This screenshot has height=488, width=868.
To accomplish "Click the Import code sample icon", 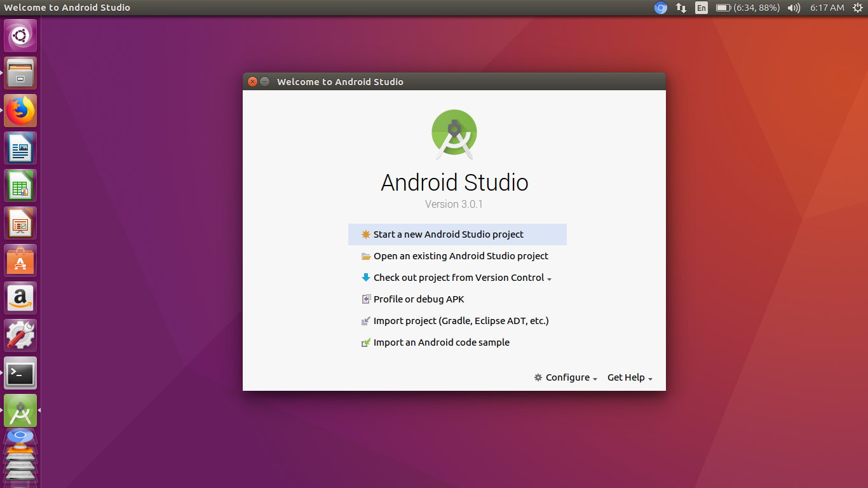I will click(x=365, y=342).
